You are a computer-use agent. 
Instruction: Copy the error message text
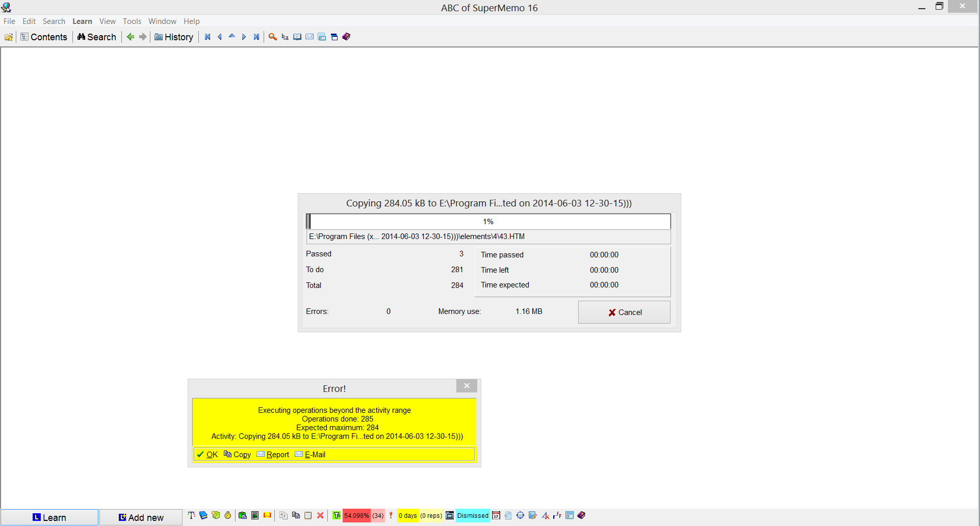[x=238, y=455]
